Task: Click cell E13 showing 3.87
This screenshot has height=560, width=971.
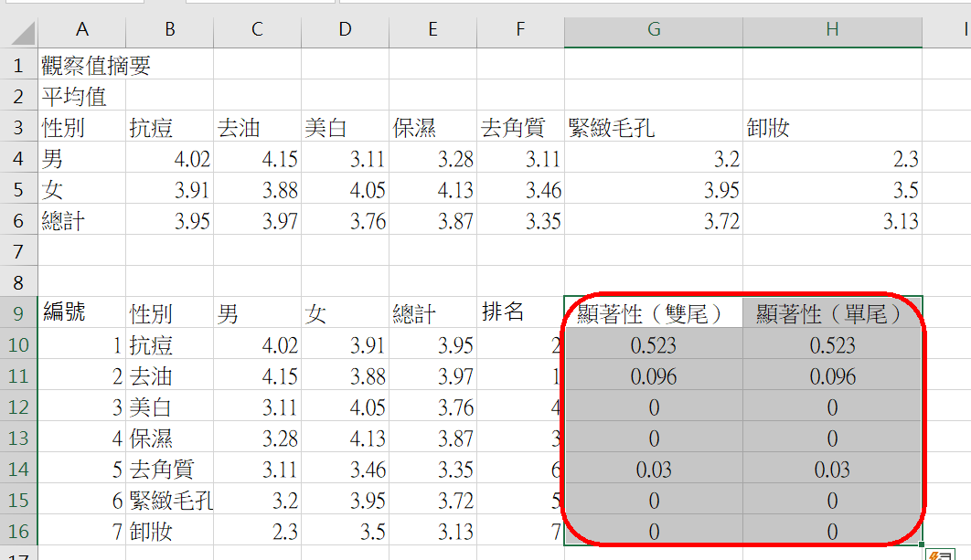Action: click(432, 438)
